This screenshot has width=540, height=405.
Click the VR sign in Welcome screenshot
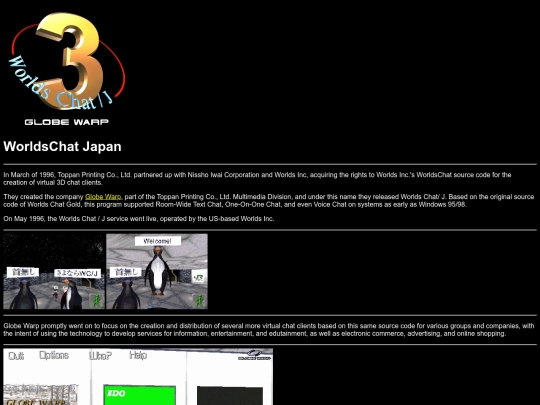[199, 277]
